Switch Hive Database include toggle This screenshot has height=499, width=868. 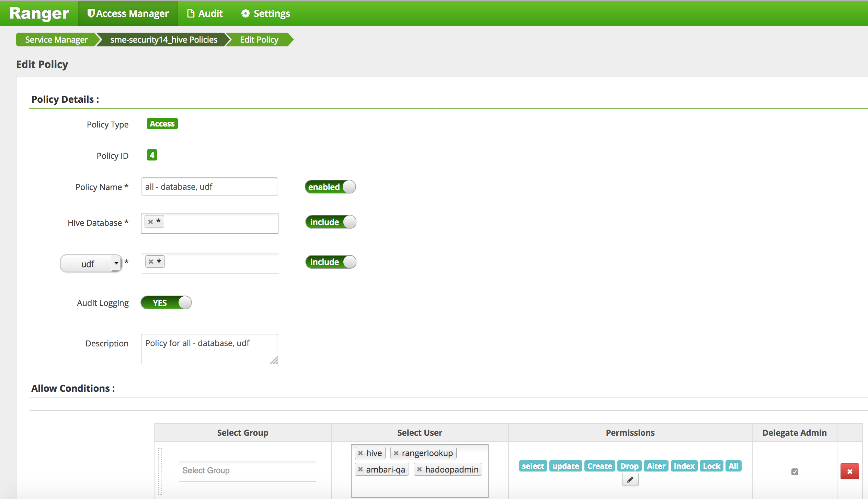point(331,222)
